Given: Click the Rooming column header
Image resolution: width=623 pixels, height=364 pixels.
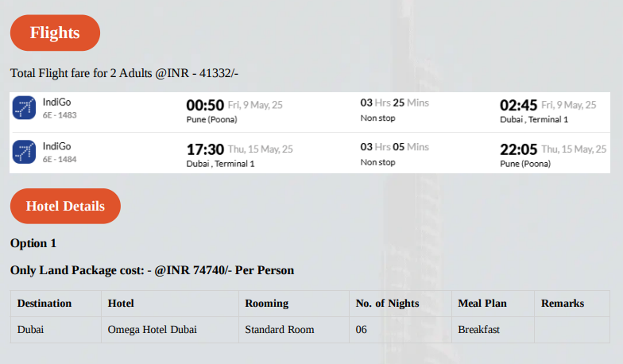Looking at the screenshot, I should click(267, 304).
